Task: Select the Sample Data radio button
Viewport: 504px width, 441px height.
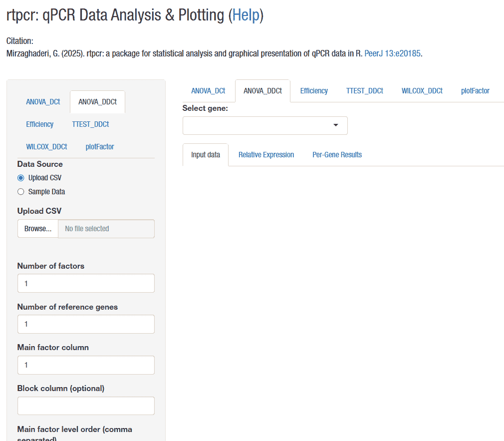Action: point(21,192)
